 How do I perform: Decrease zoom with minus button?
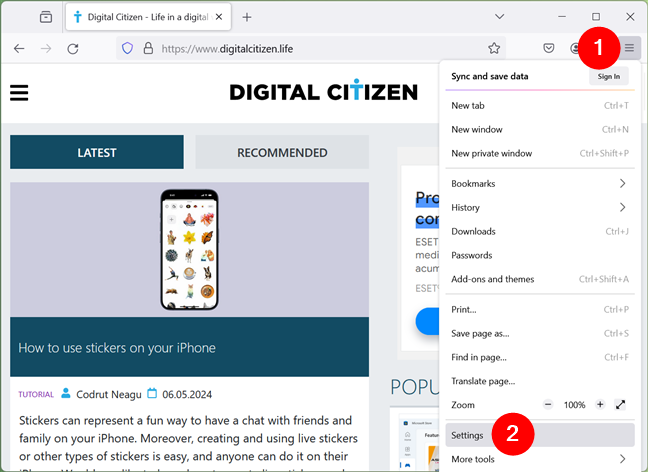[548, 405]
